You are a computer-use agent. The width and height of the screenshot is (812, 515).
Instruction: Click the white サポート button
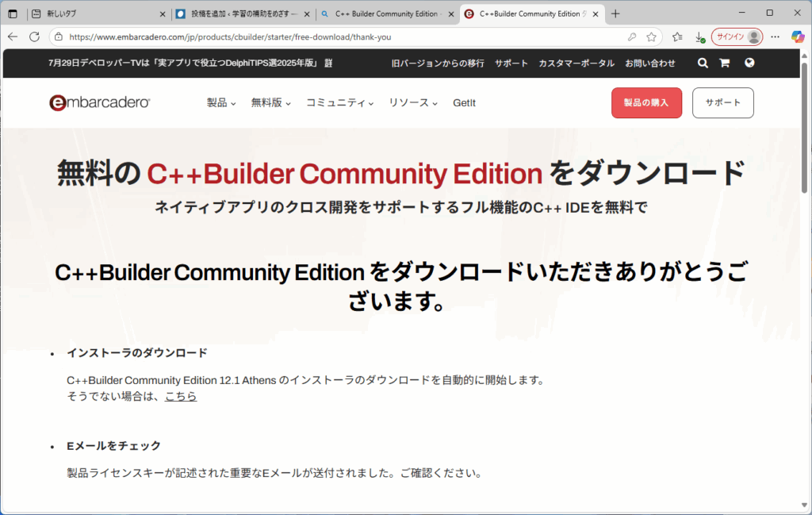723,102
